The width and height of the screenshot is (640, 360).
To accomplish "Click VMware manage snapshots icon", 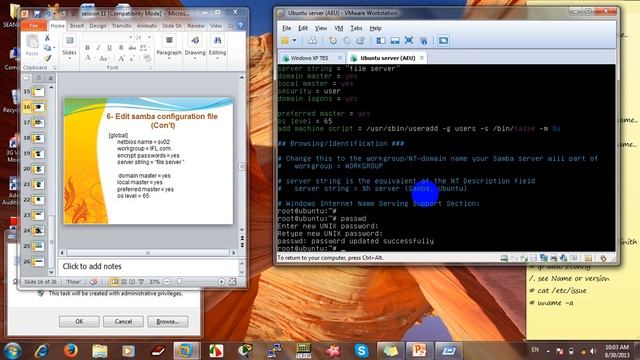I will pyautogui.click(x=360, y=40).
